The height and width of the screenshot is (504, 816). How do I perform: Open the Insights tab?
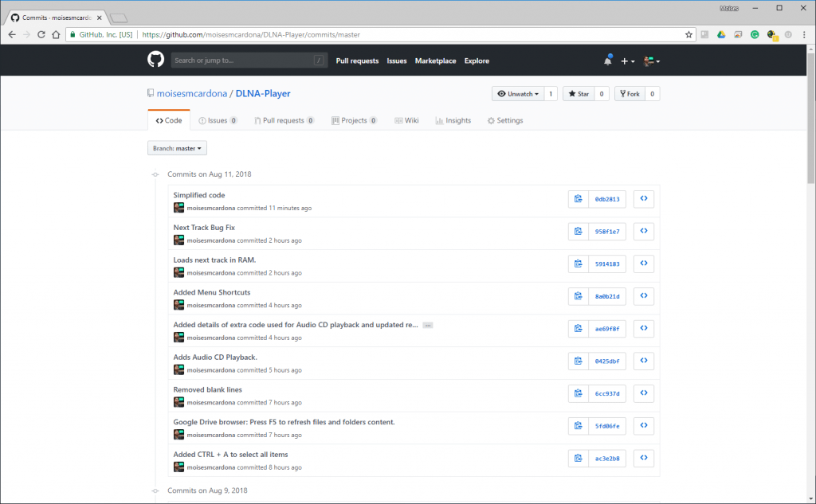453,121
